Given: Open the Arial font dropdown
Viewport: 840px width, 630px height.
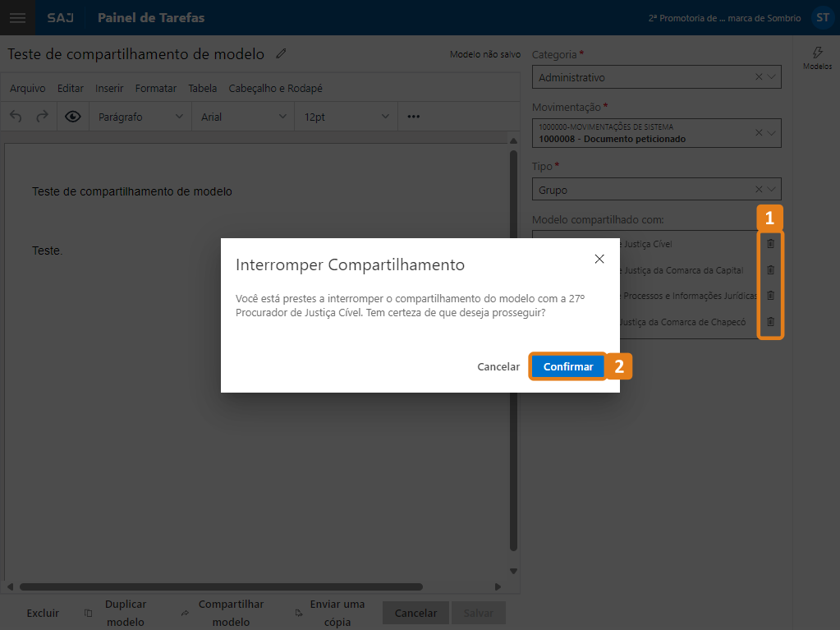Looking at the screenshot, I should 243,117.
